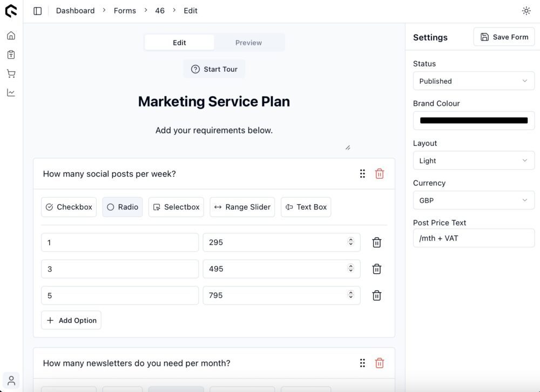The image size is (540, 392).
Task: Switch to the Preview tab
Action: [x=248, y=43]
